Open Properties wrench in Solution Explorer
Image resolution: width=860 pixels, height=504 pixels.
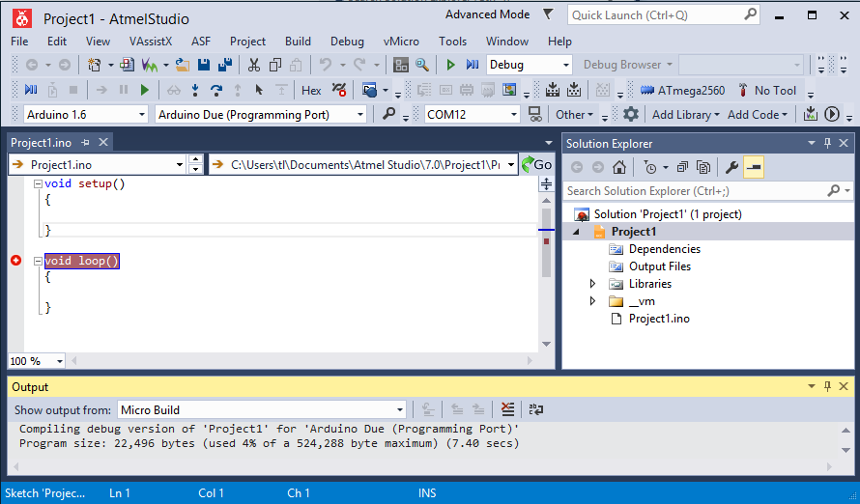[x=731, y=167]
